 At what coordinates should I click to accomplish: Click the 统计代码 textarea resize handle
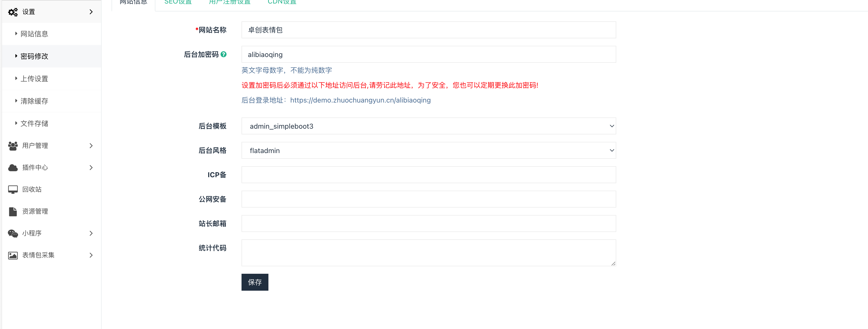coord(613,263)
